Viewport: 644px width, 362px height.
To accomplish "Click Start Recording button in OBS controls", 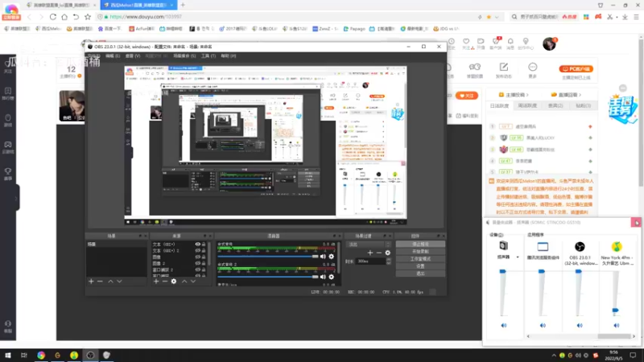I will tap(420, 252).
